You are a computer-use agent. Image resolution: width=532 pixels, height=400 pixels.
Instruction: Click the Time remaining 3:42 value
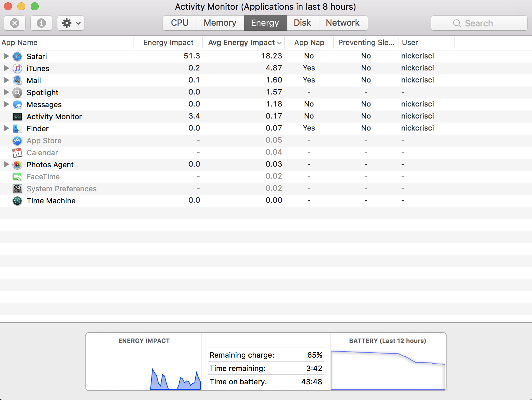click(x=314, y=368)
